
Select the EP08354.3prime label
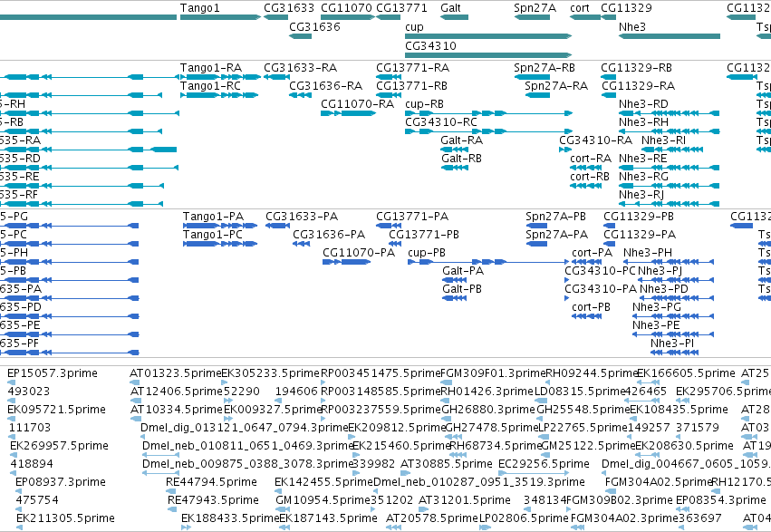click(721, 500)
